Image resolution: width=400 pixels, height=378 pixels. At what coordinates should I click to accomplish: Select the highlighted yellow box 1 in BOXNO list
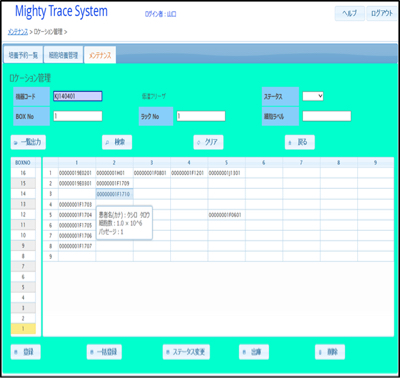(x=23, y=329)
